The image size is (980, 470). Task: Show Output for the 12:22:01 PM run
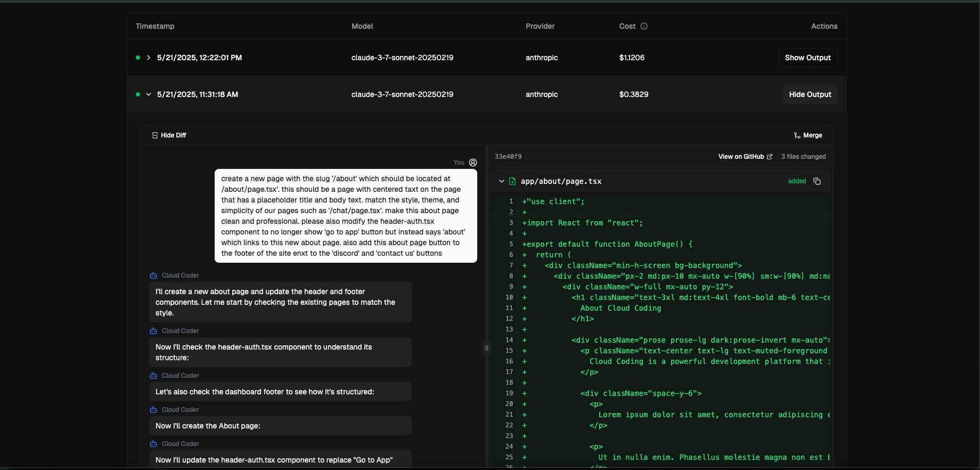[807, 58]
